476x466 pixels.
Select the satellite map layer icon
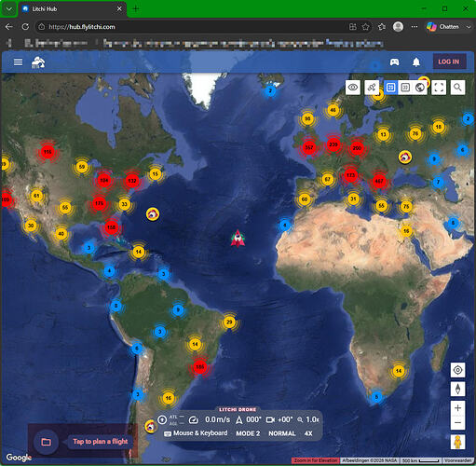point(372,88)
